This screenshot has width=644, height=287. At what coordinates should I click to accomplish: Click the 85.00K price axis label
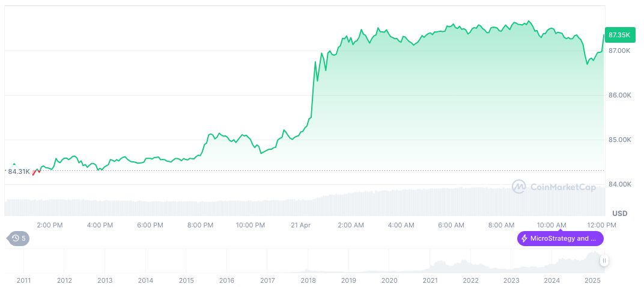[619, 140]
